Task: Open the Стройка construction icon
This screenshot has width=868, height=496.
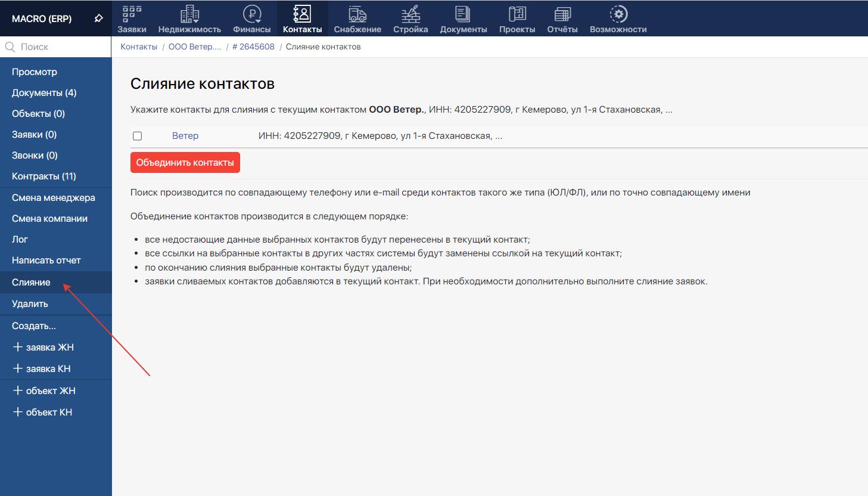Action: click(x=410, y=14)
